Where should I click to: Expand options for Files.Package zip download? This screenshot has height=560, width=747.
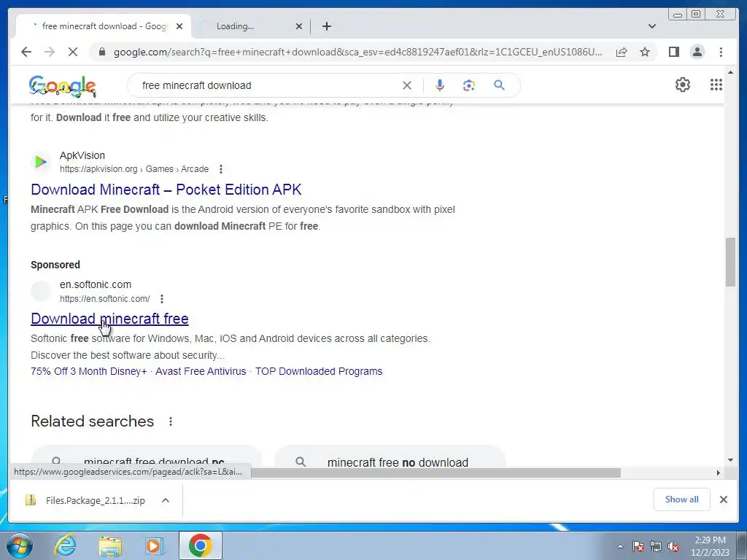[166, 500]
